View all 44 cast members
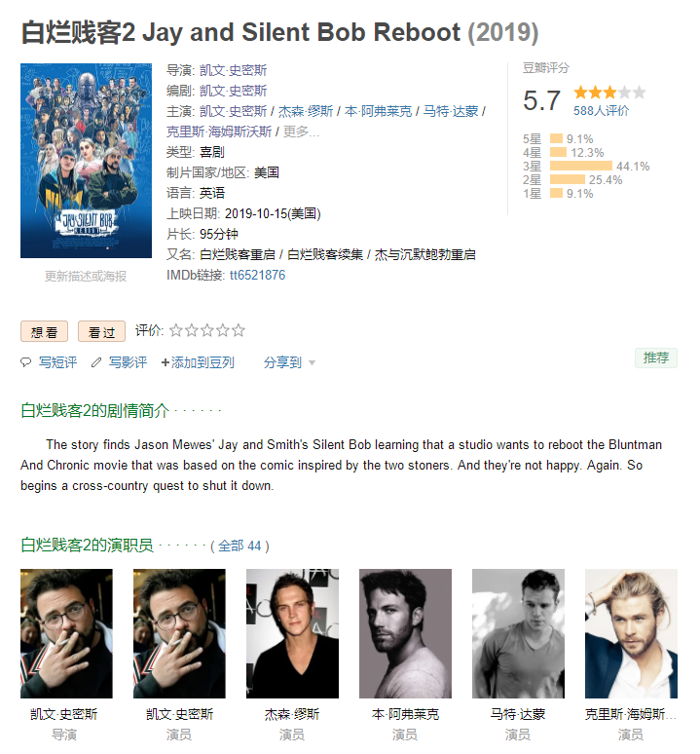The height and width of the screenshot is (754, 700). point(239,546)
